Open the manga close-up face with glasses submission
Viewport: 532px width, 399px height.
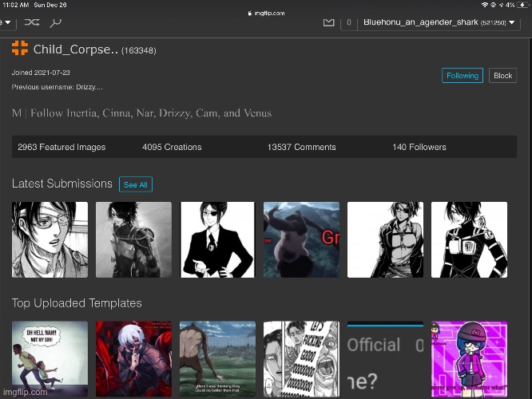point(50,239)
